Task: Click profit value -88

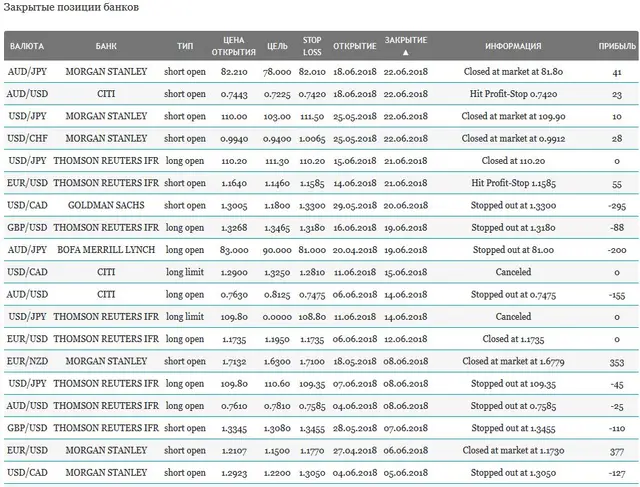Action: [x=617, y=228]
